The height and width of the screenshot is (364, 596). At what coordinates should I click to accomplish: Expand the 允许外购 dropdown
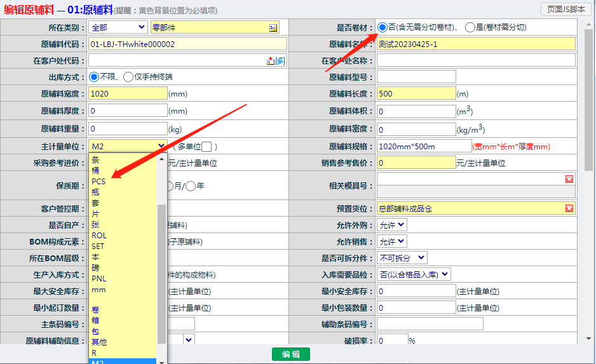[x=391, y=225]
